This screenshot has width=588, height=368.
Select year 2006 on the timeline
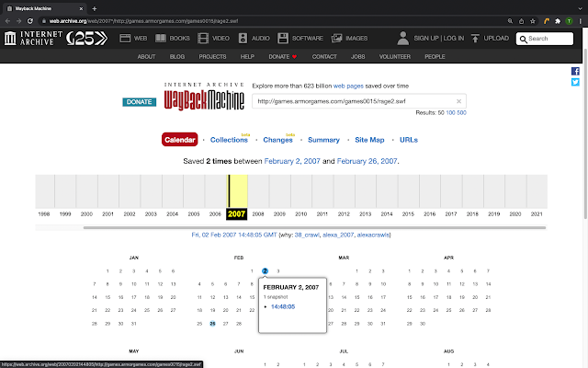point(215,214)
